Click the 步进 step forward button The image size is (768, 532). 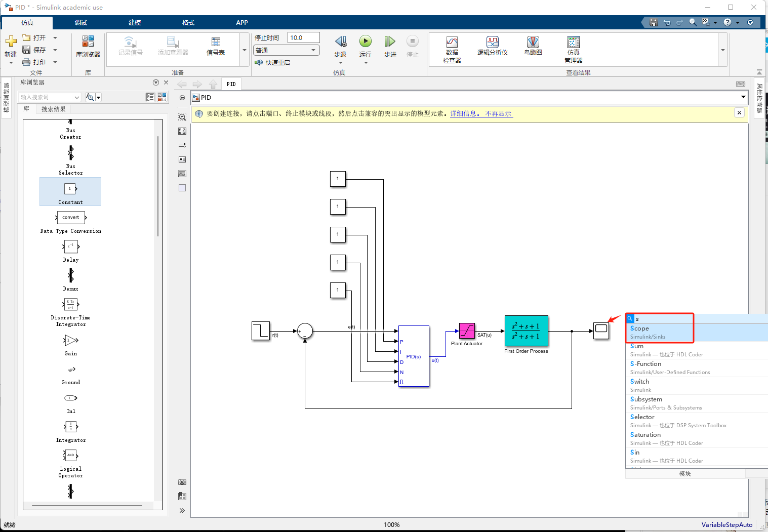tap(390, 47)
